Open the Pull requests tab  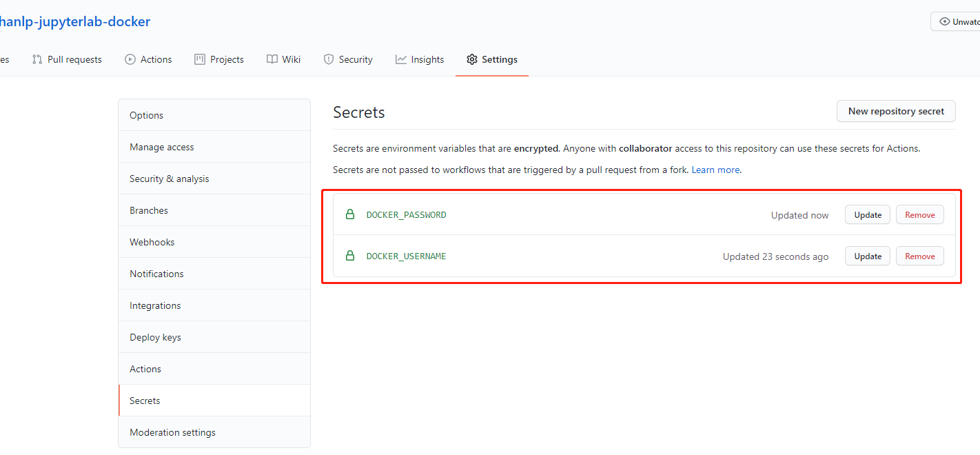67,59
